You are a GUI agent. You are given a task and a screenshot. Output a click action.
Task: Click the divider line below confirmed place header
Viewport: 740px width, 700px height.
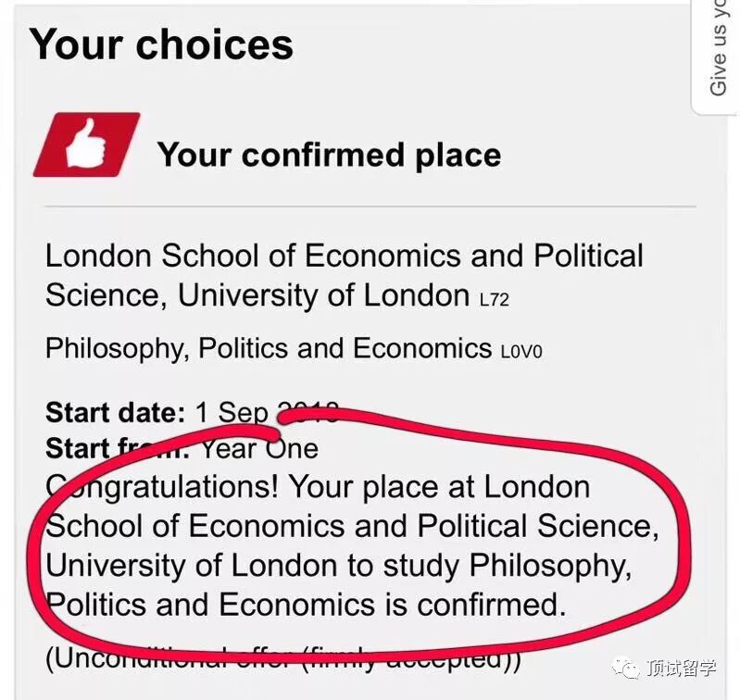pos(370,206)
